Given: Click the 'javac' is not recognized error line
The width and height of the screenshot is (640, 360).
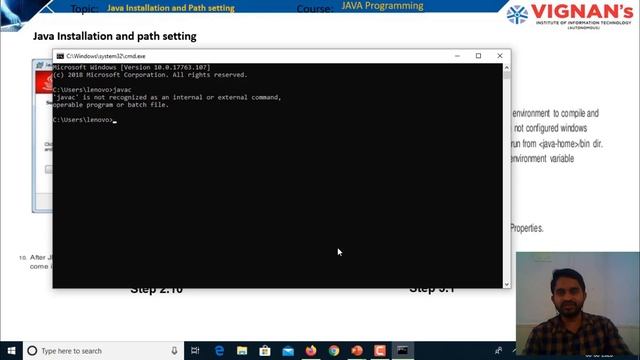Looking at the screenshot, I should (x=167, y=98).
